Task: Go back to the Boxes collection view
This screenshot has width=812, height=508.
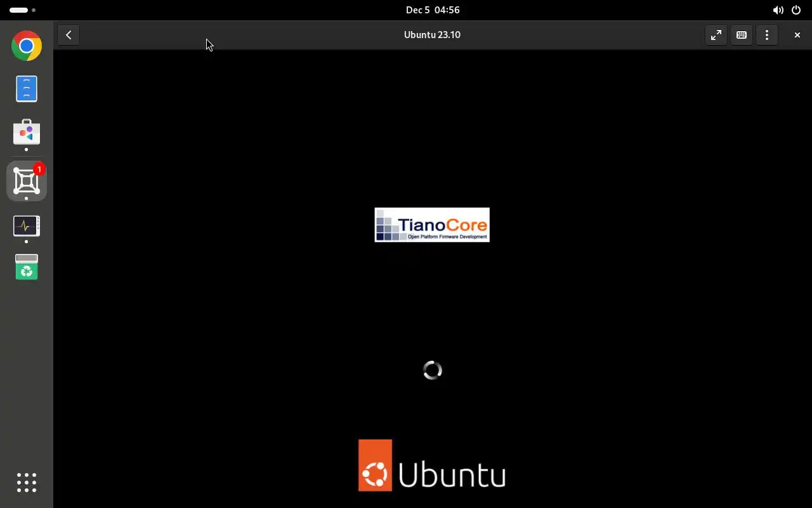Action: click(69, 35)
